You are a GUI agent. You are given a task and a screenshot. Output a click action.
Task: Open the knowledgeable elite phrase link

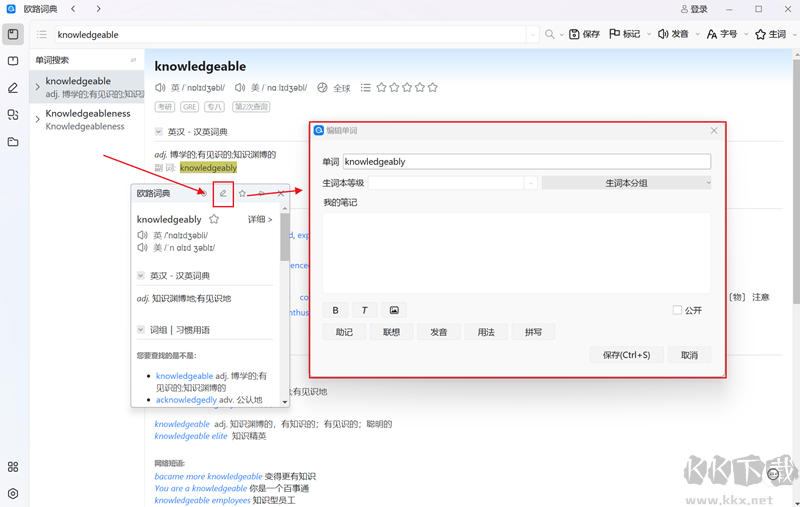tap(191, 436)
